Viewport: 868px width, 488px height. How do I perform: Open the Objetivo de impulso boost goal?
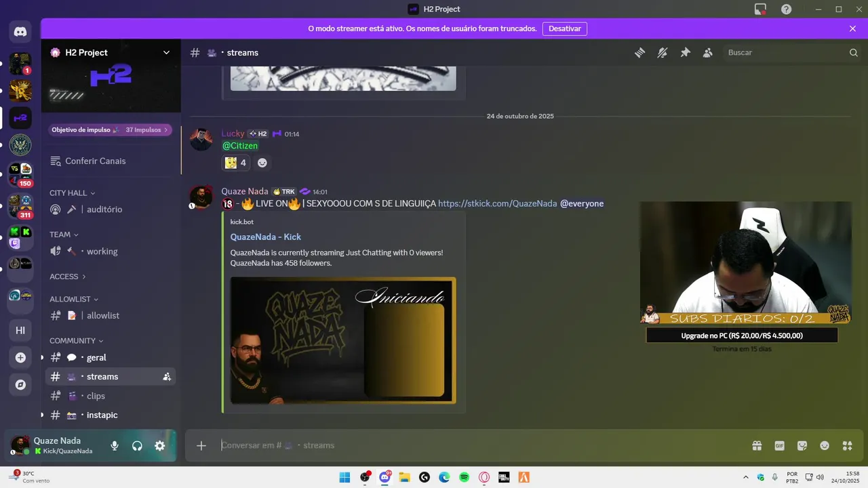pyautogui.click(x=110, y=129)
